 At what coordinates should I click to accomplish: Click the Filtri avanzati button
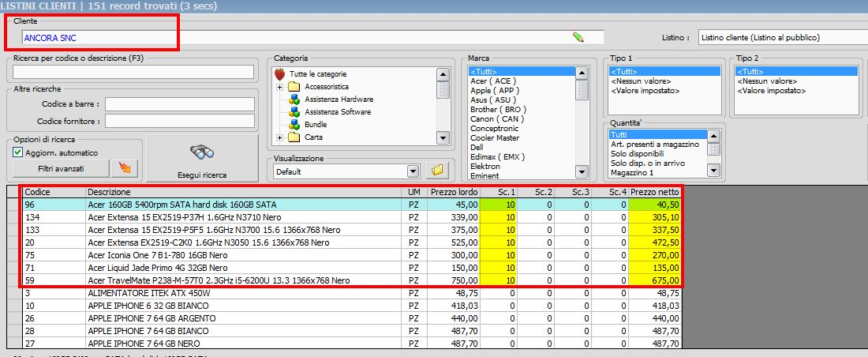[61, 168]
